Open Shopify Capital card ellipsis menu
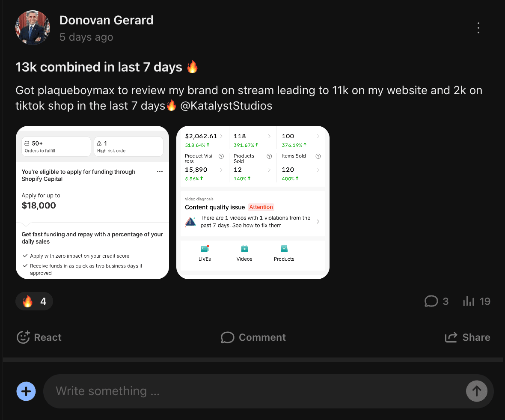 coord(160,172)
